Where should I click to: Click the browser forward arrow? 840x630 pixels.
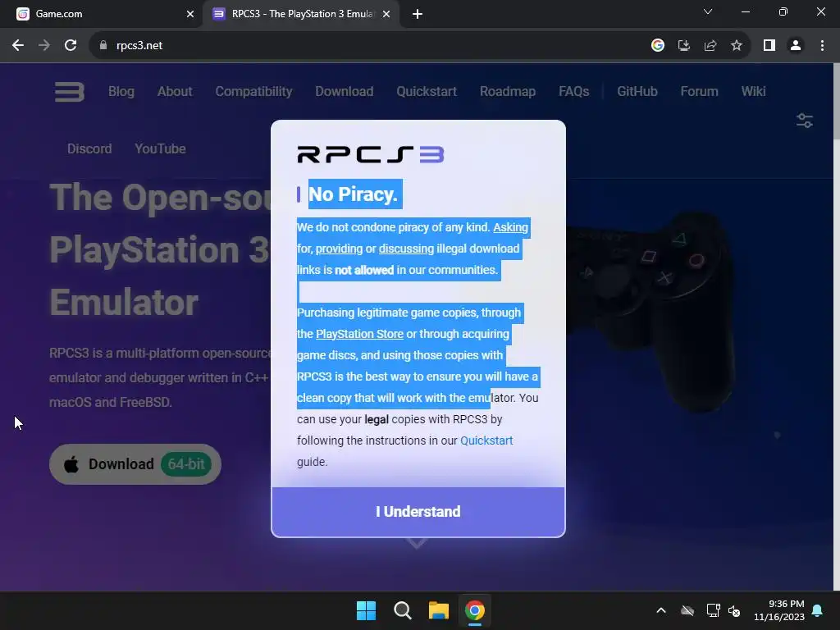[x=44, y=46]
